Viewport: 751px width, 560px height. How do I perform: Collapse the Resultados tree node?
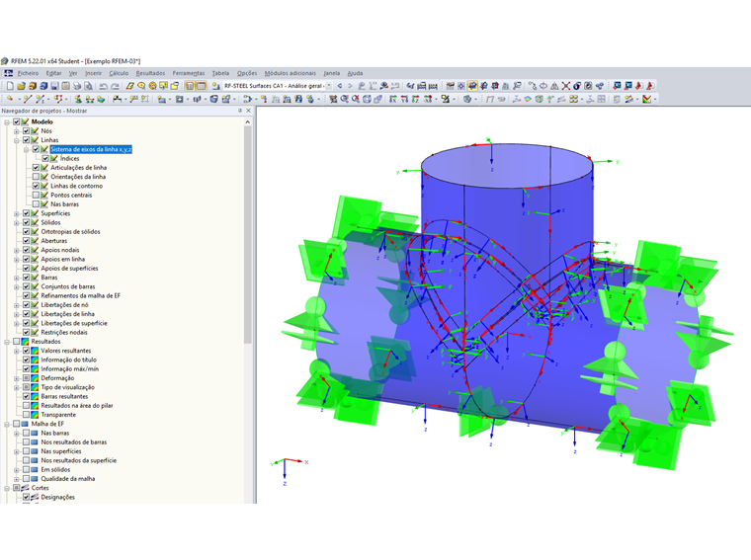pos(7,342)
